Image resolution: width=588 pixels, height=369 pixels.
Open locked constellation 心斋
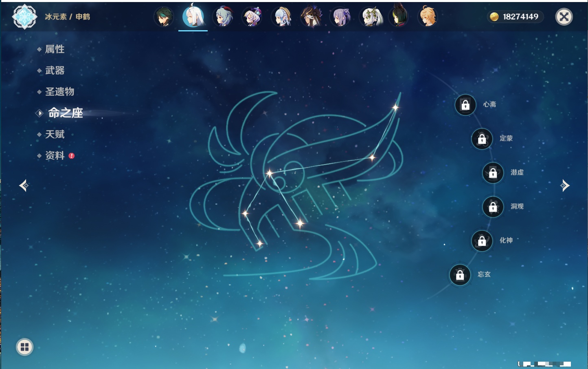[x=465, y=105]
